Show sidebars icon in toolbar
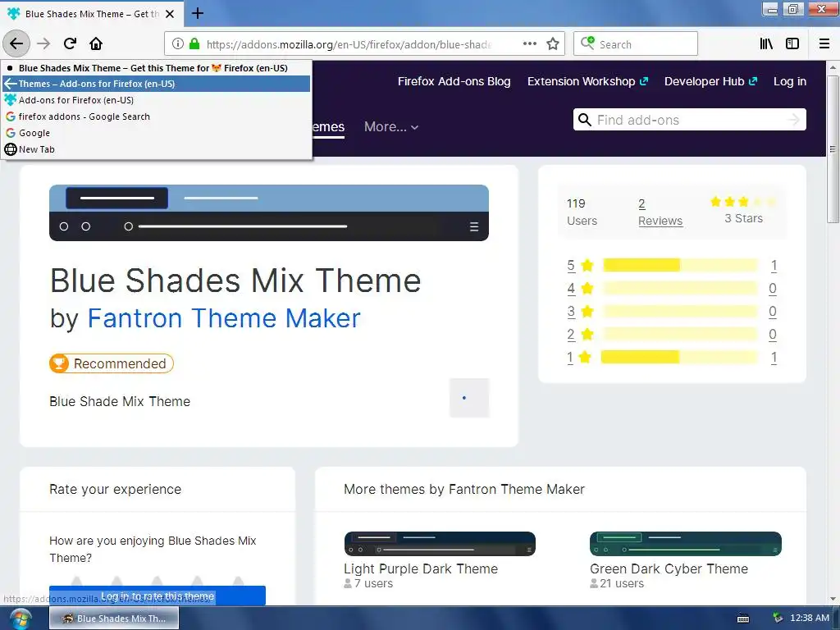Screen dimensions: 840x630 click(x=792, y=44)
